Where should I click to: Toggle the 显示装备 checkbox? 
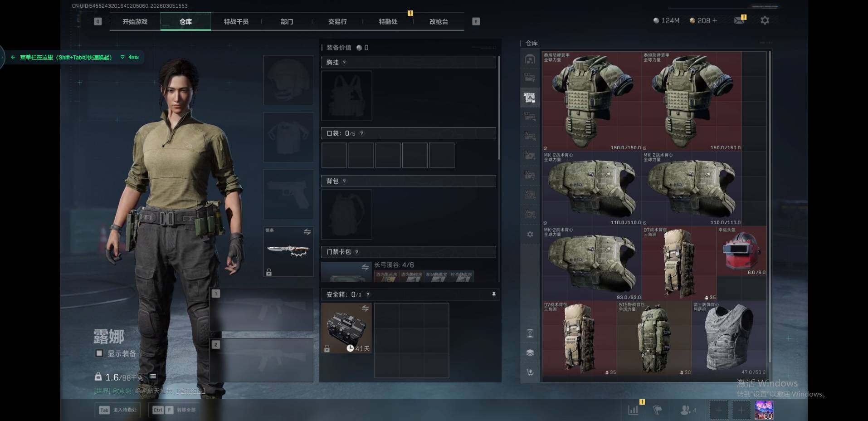(x=99, y=353)
